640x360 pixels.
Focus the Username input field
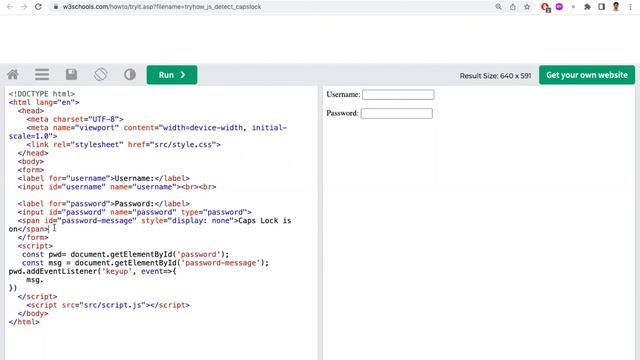pos(398,95)
